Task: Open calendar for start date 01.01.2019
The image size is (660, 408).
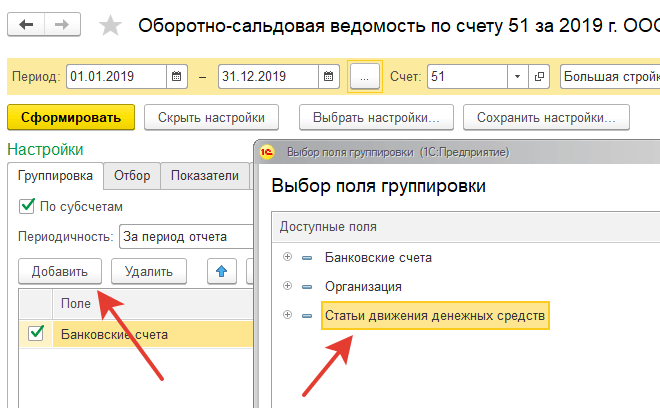Action: point(176,76)
